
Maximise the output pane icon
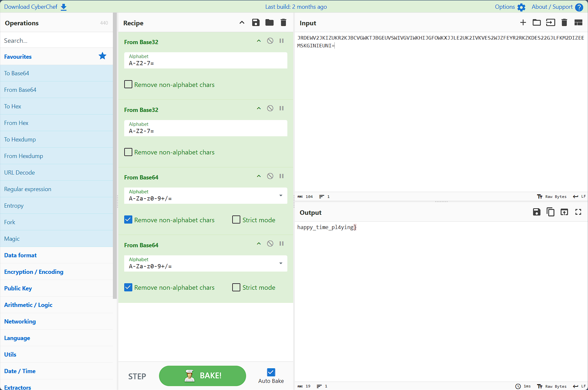pos(578,212)
